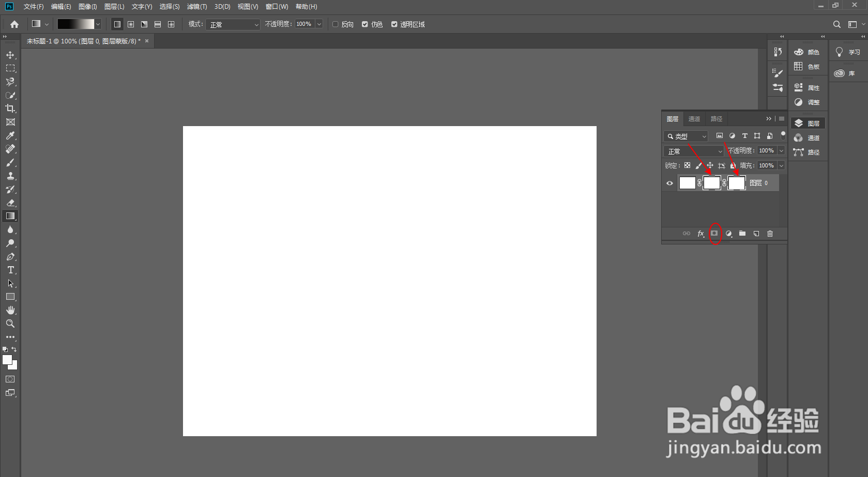The image size is (868, 477).
Task: Select linear gradient style button
Action: tap(117, 24)
